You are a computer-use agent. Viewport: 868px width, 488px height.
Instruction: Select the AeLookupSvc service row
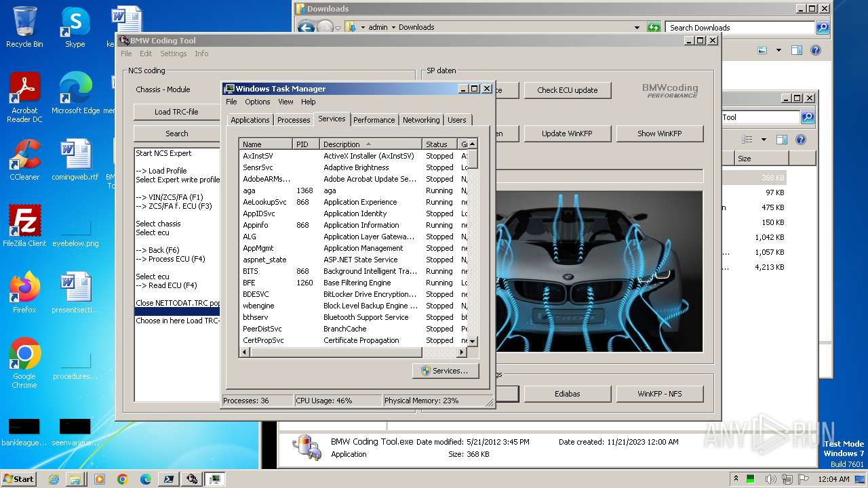pos(353,202)
